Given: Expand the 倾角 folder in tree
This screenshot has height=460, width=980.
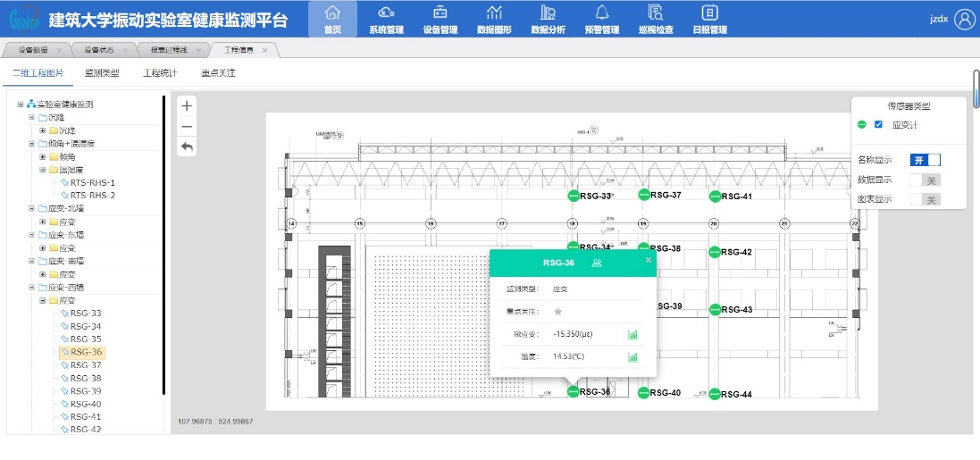Looking at the screenshot, I should [x=43, y=156].
